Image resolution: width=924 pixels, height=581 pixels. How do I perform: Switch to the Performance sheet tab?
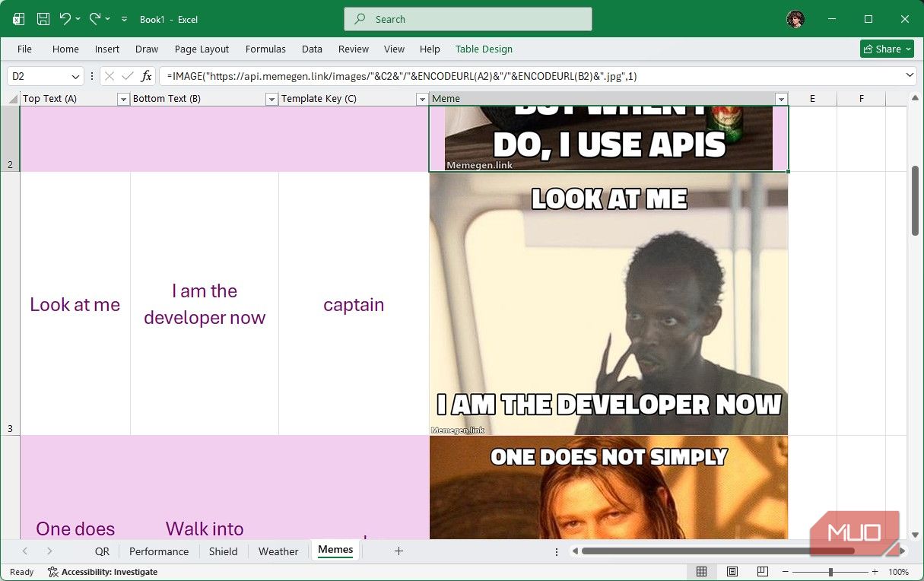click(x=159, y=551)
